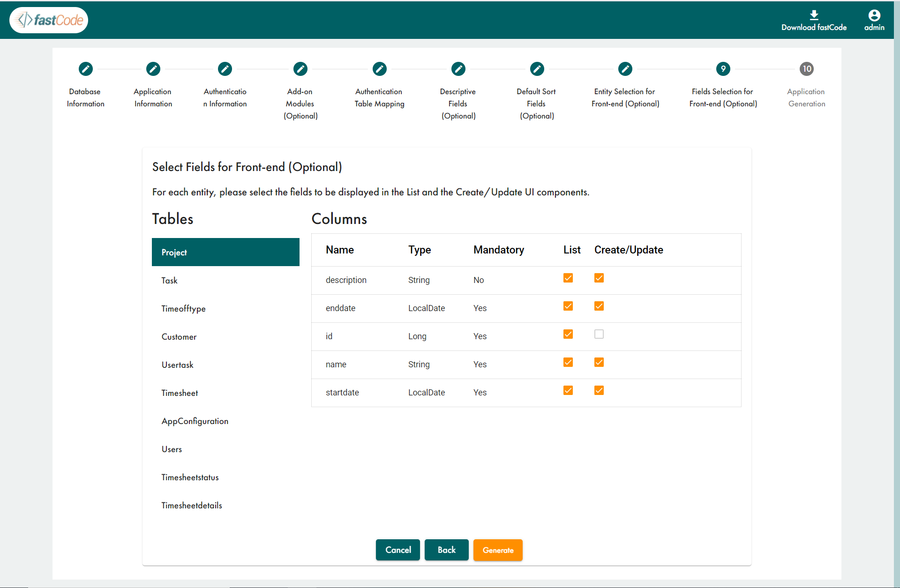
Task: Click the page vertical scrollbar
Action: [x=897, y=294]
